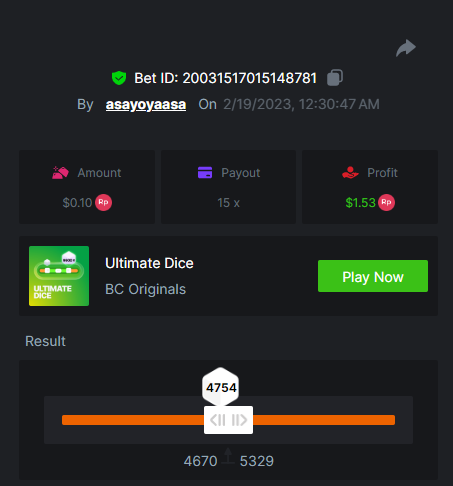Click the 5329 upper range value
This screenshot has height=486, width=453.
pos(257,461)
